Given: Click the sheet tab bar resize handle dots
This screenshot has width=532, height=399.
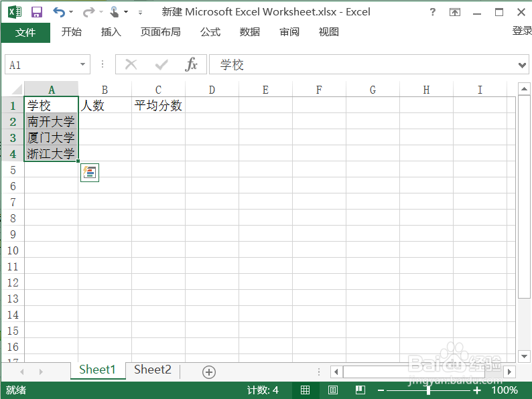Looking at the screenshot, I should (319, 372).
